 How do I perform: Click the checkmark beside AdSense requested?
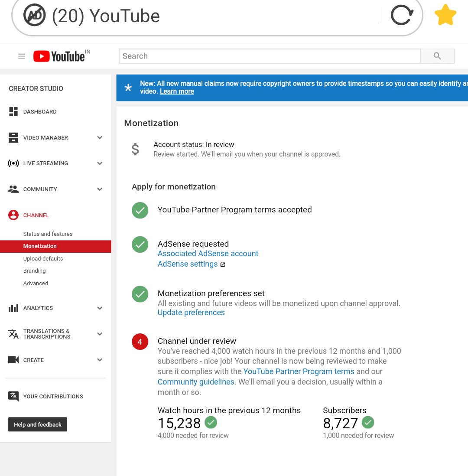140,245
